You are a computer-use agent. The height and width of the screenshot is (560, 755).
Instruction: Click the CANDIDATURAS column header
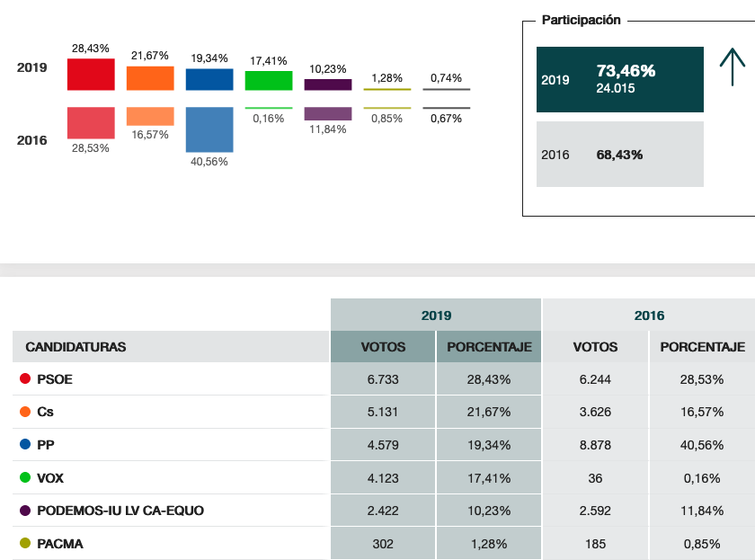(x=75, y=347)
